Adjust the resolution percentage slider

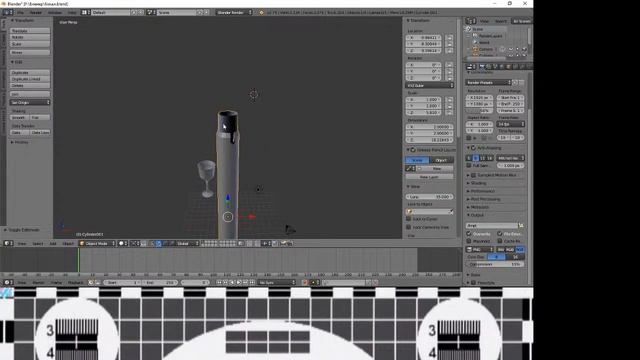click(479, 111)
